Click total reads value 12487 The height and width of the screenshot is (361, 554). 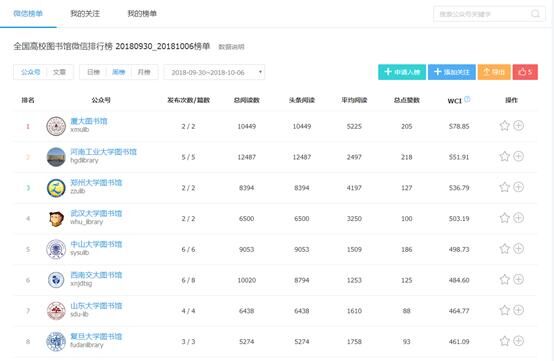(247, 157)
